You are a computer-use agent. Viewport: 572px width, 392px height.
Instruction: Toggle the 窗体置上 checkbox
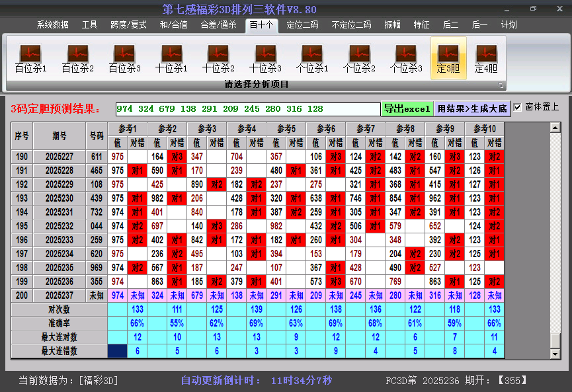[x=518, y=107]
